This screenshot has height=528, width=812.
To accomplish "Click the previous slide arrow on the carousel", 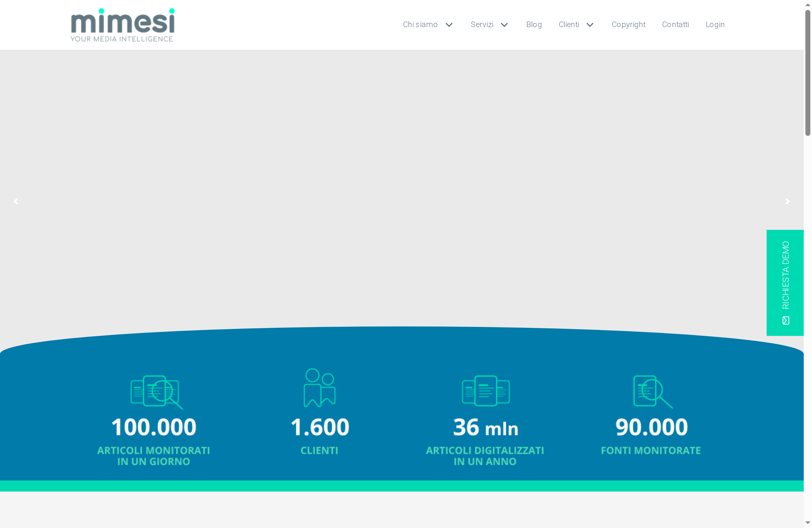I will point(16,201).
